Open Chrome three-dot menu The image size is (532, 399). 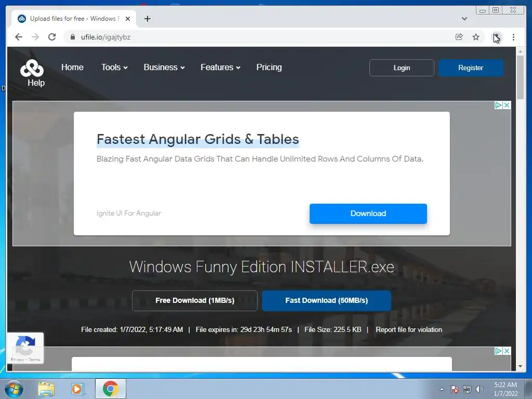(x=513, y=37)
